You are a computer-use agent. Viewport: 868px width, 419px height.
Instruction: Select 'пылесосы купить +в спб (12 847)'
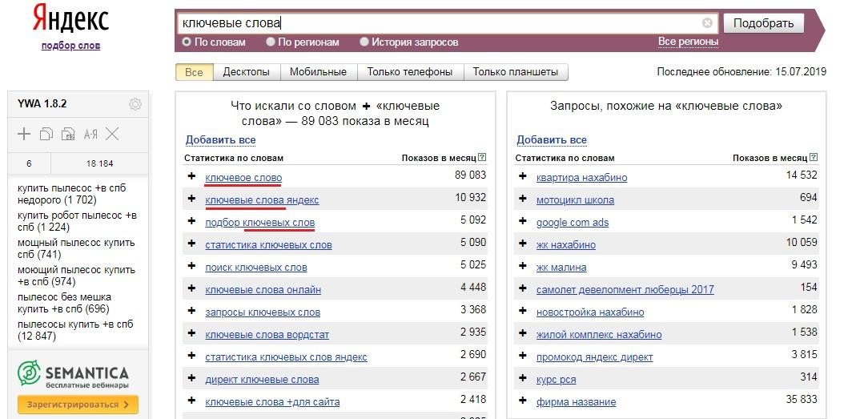(x=75, y=330)
